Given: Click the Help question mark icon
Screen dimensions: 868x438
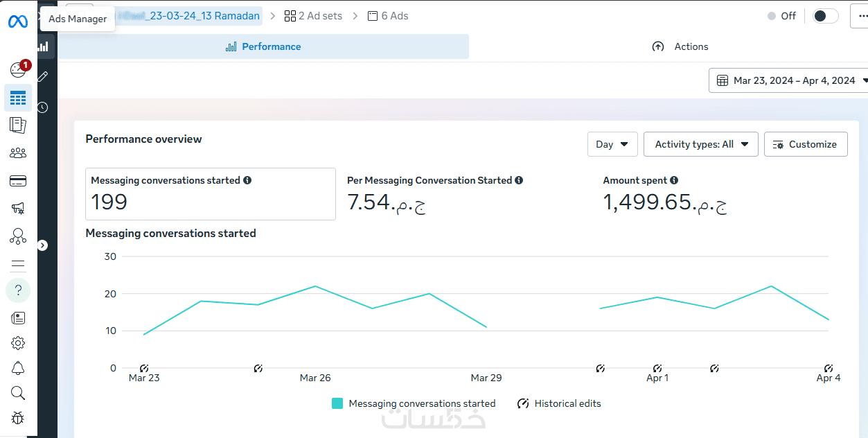Looking at the screenshot, I should [x=18, y=290].
